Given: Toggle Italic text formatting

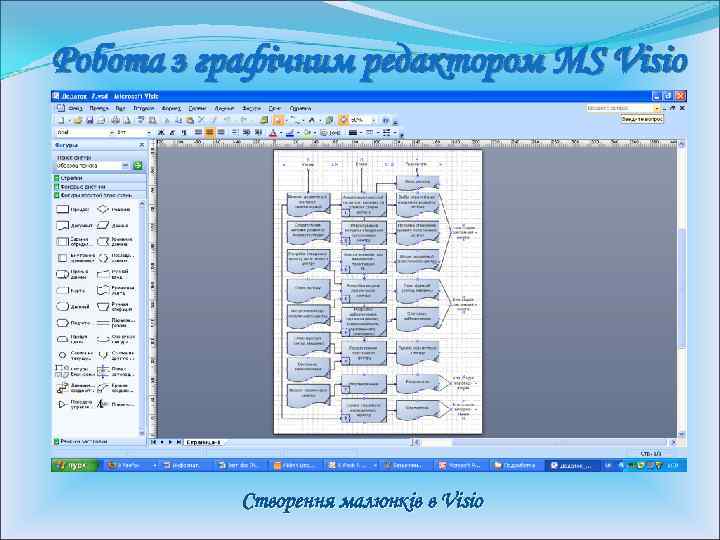Looking at the screenshot, I should pos(173,133).
